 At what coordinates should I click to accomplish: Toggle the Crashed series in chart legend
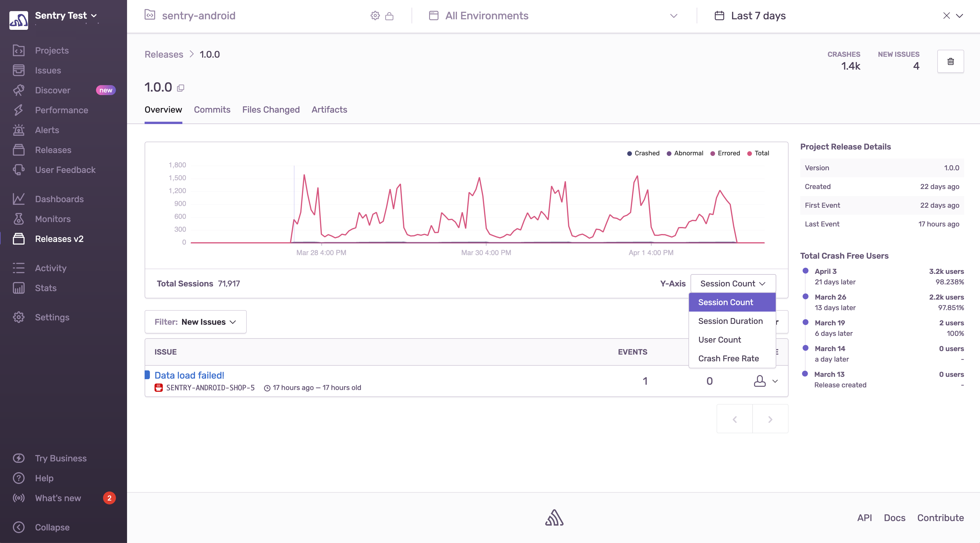tap(643, 153)
